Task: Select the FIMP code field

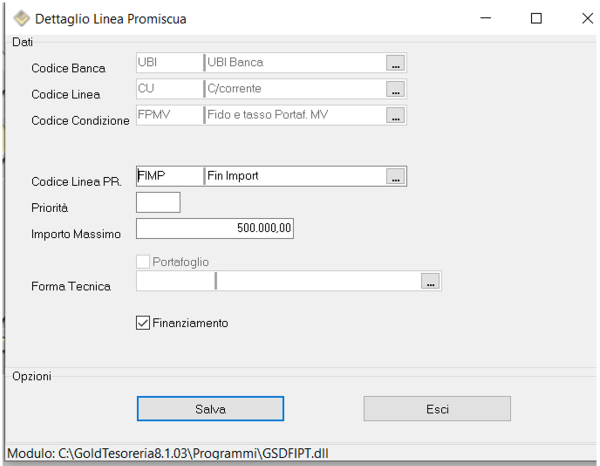Action: 167,177
